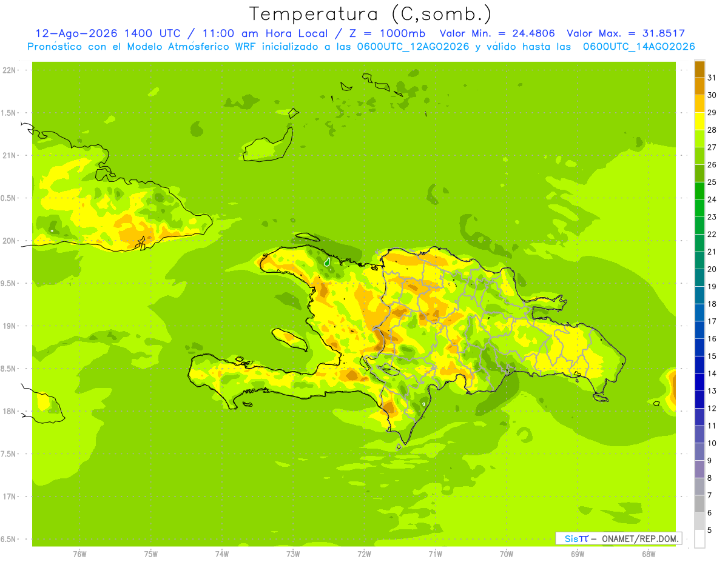Click the "74W" longitude label
This screenshot has width=728, height=562.
coord(221,554)
